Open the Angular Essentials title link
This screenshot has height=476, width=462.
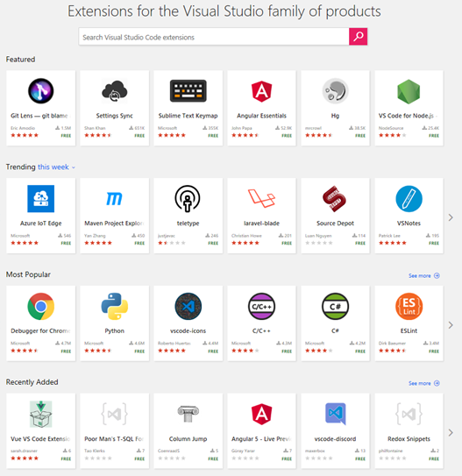coord(261,116)
